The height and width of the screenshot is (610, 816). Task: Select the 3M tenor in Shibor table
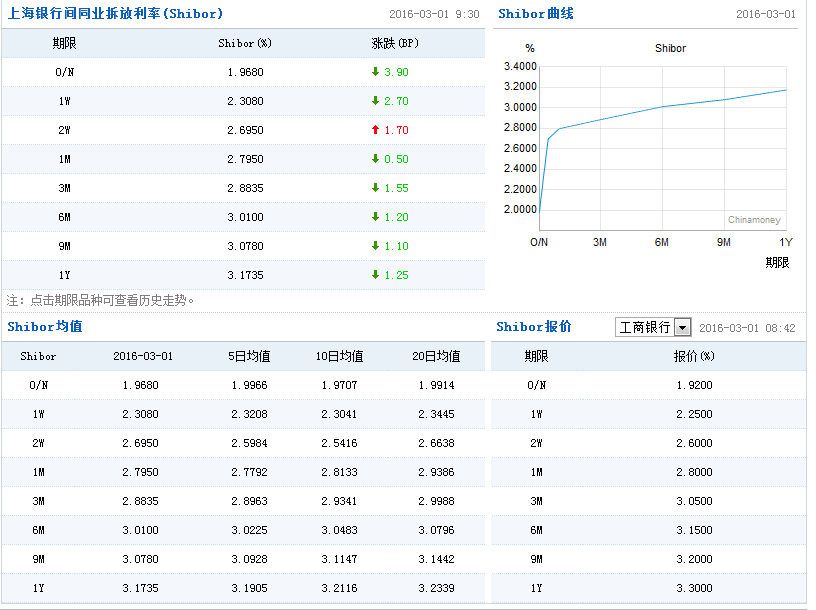[64, 188]
